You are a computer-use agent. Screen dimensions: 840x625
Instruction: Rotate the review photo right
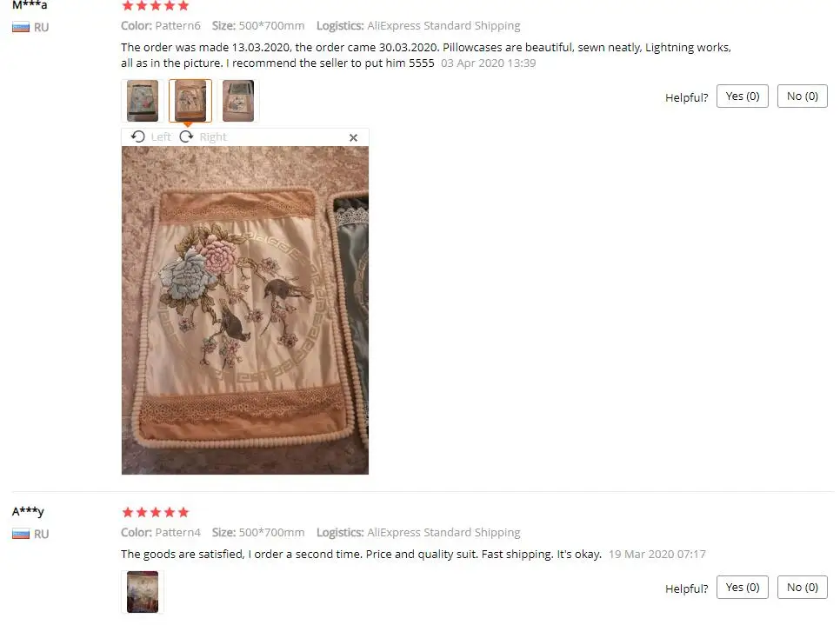[186, 136]
